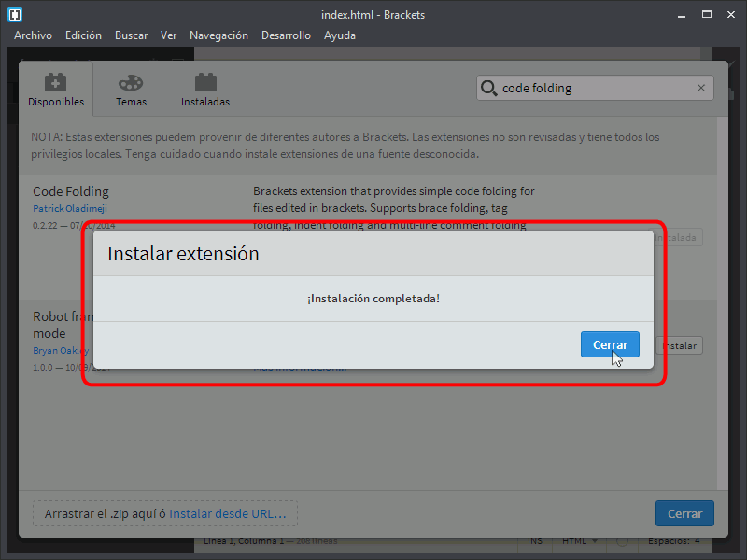Open the Buscar menu

[x=131, y=35]
